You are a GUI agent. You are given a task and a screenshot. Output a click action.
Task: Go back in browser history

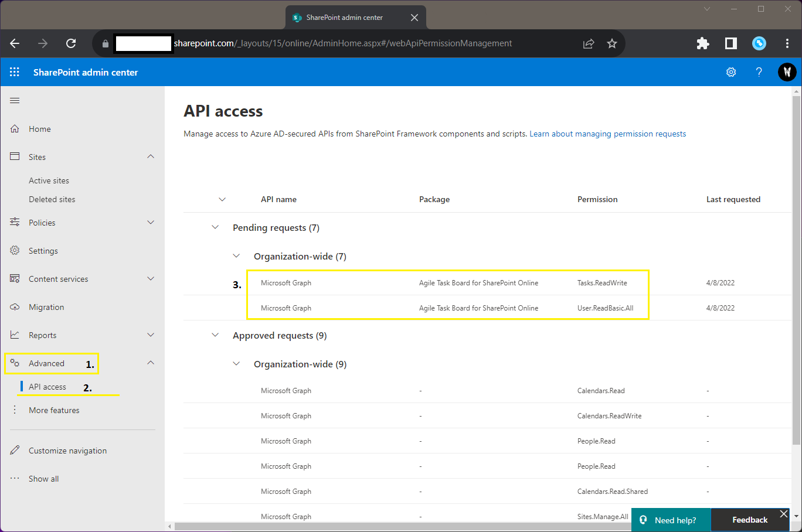click(x=15, y=43)
